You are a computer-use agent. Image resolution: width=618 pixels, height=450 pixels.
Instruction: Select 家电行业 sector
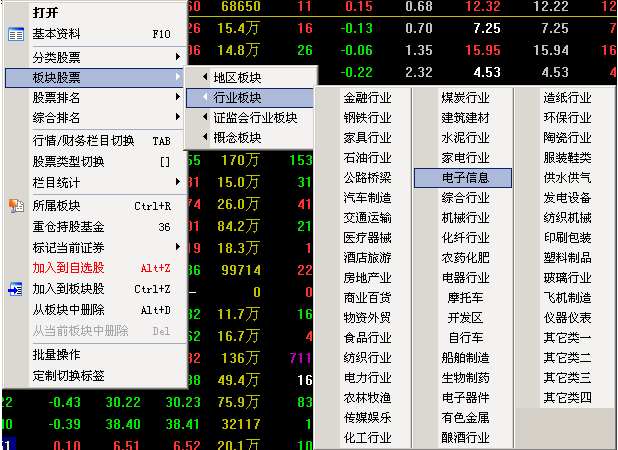tap(465, 158)
